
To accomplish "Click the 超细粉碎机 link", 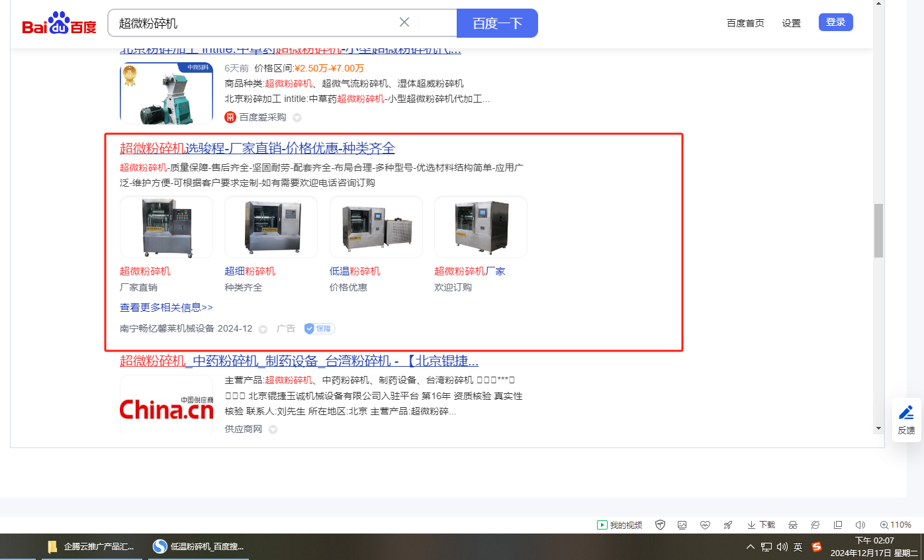I will [x=250, y=271].
